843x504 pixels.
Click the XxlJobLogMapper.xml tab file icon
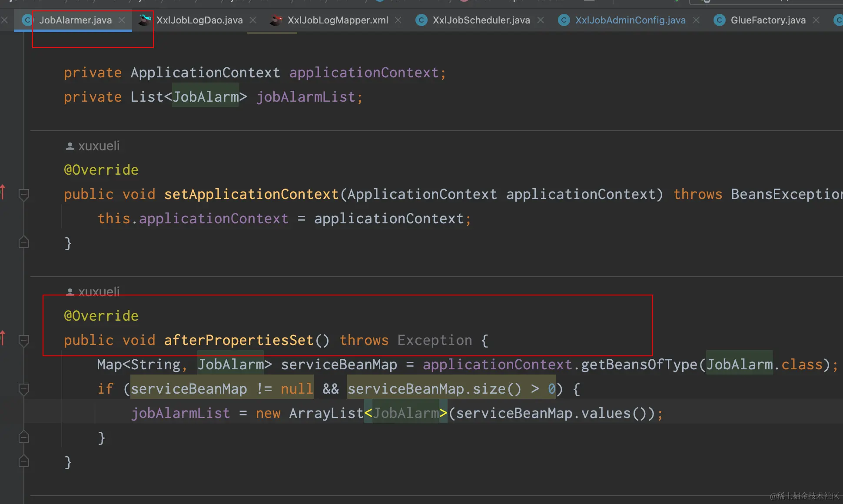pos(275,20)
